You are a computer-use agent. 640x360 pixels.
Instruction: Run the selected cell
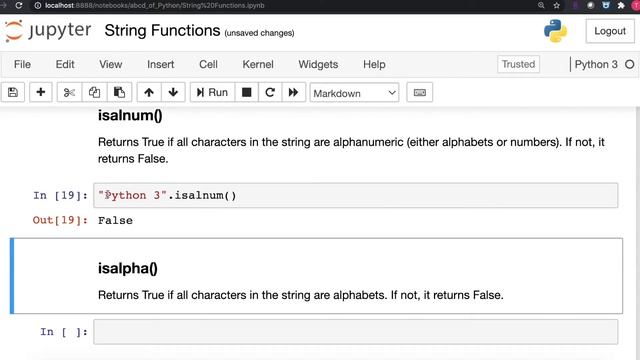212,92
